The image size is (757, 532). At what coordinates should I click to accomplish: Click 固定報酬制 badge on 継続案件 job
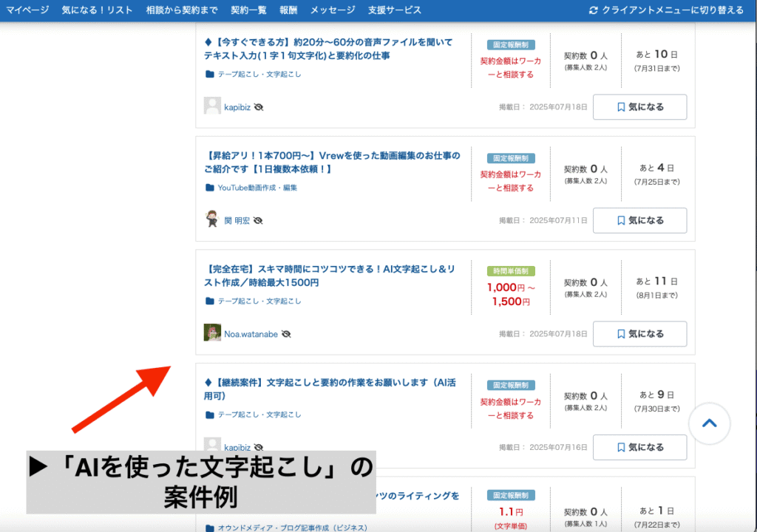click(x=511, y=385)
